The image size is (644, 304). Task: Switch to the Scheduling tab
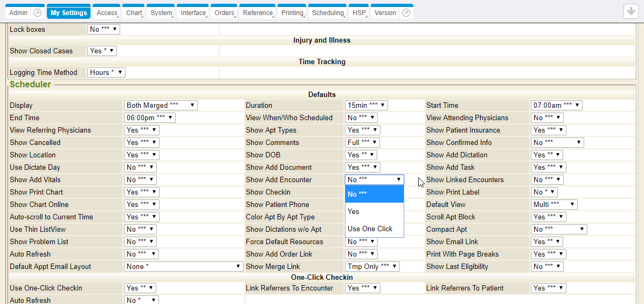(328, 13)
